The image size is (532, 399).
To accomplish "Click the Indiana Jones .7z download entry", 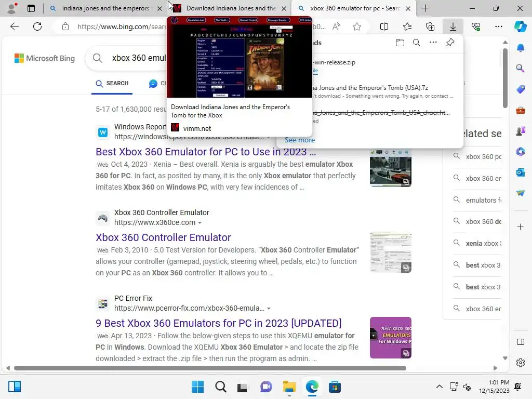I will (383, 91).
